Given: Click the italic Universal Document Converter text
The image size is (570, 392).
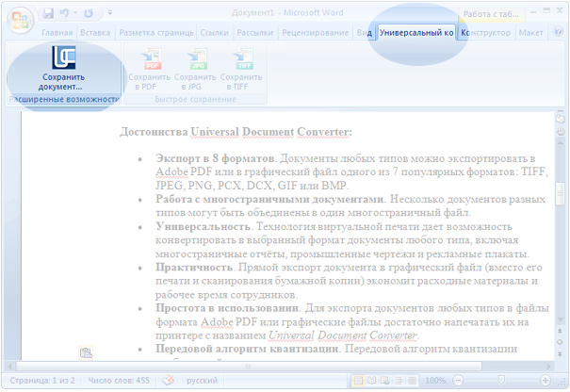Looking at the screenshot, I should [x=342, y=335].
